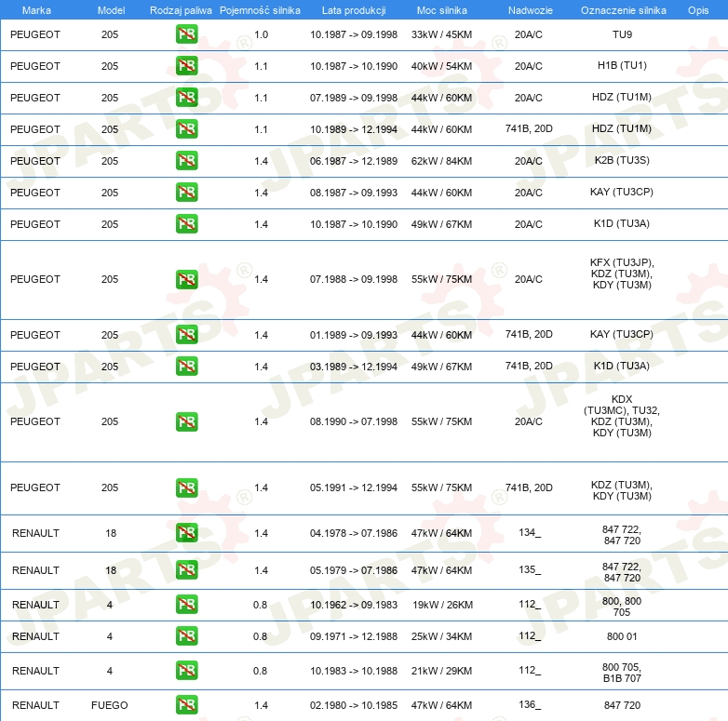Click the fuel icon in the Renault FUEGO row
The image size is (728, 721).
point(186,705)
